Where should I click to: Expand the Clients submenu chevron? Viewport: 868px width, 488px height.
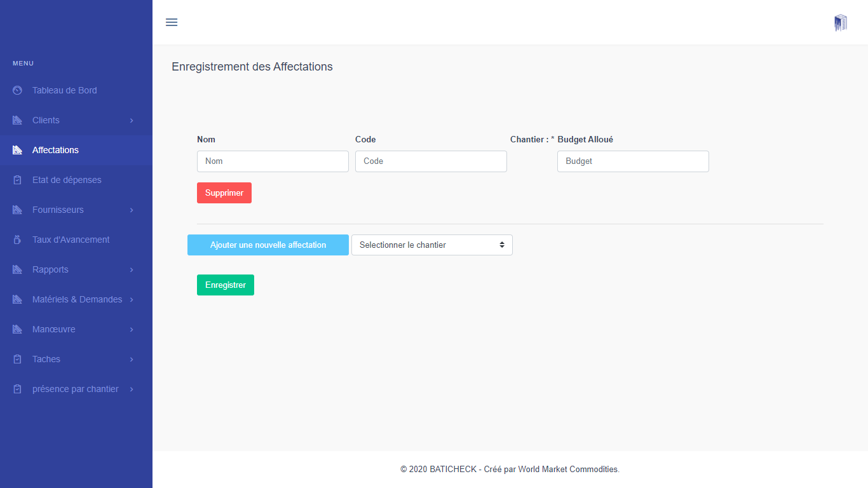pos(132,120)
